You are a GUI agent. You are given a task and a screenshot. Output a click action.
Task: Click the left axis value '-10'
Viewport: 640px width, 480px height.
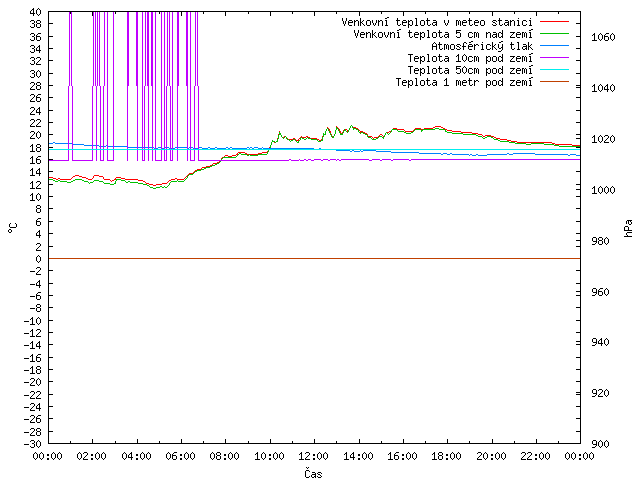point(33,321)
